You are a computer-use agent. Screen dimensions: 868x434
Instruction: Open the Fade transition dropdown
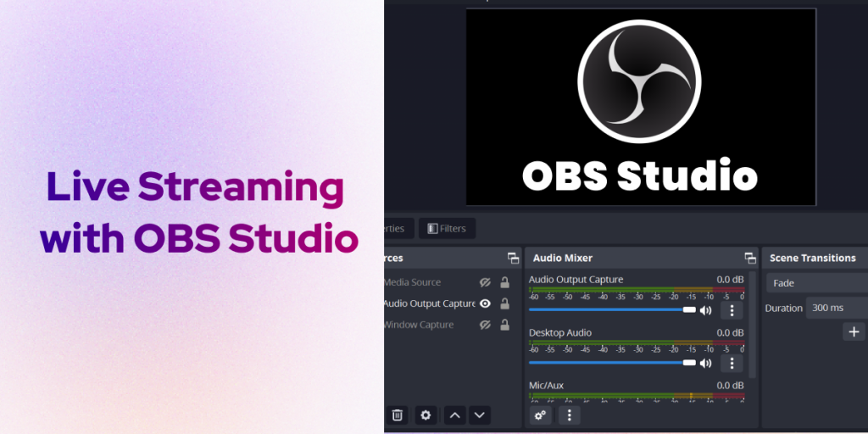click(817, 283)
